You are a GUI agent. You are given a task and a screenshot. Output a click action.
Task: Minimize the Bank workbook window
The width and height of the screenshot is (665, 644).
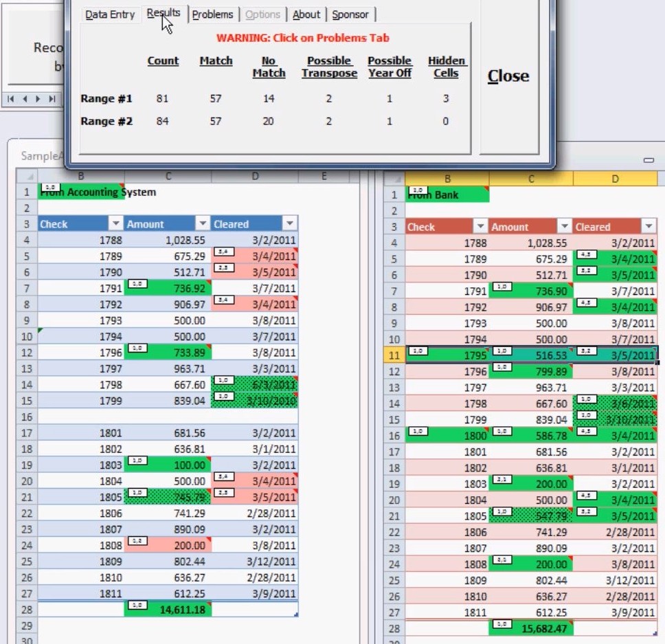pos(649,160)
